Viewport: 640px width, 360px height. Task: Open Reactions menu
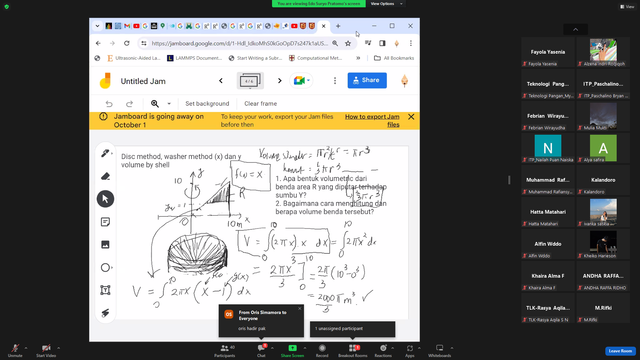383,350
